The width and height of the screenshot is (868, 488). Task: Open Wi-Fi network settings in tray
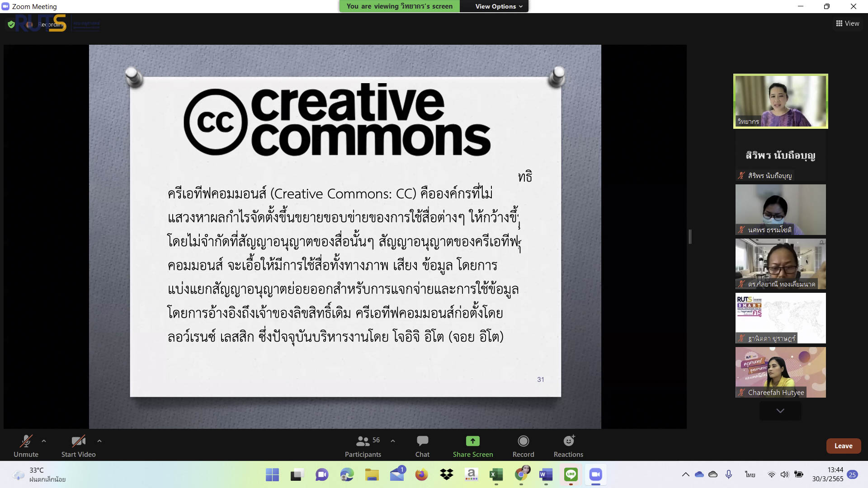coord(771,474)
